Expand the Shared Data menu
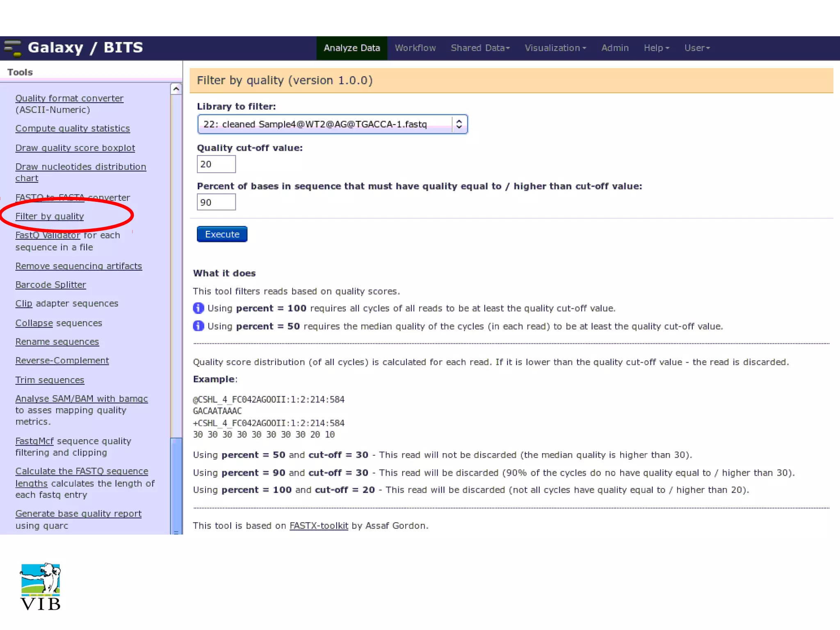This screenshot has width=840, height=630. (x=480, y=48)
